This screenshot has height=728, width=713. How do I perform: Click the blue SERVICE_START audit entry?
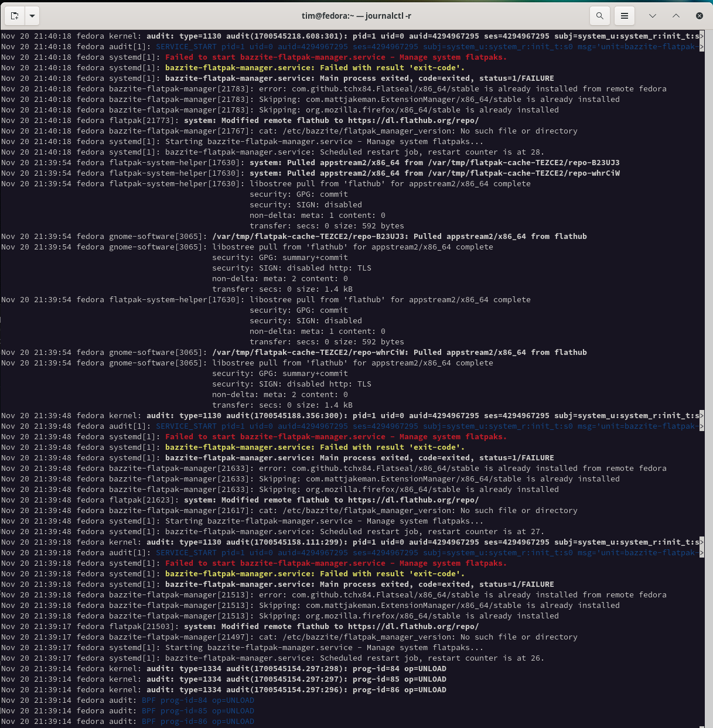tap(186, 46)
